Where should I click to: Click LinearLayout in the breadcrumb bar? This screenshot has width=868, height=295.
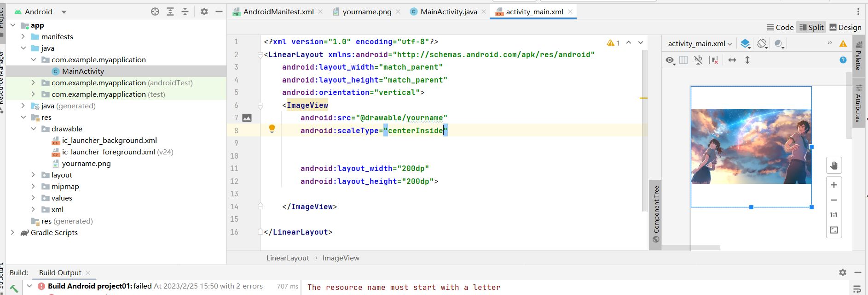coord(288,258)
